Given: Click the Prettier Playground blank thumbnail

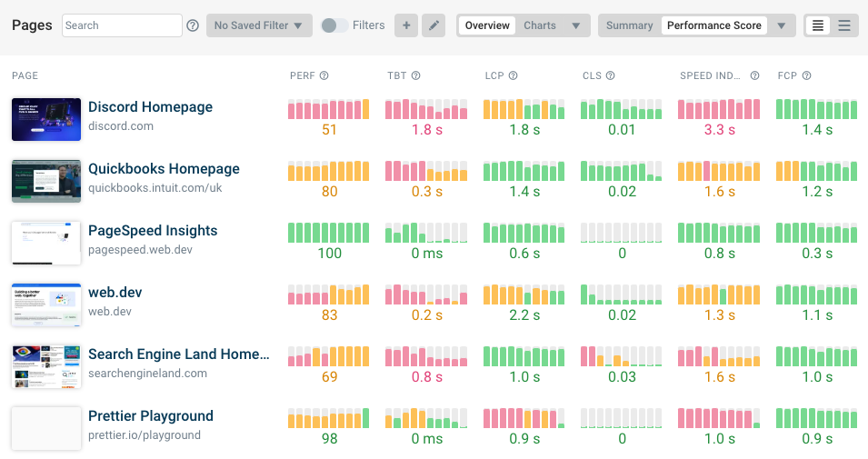Looking at the screenshot, I should [46, 428].
